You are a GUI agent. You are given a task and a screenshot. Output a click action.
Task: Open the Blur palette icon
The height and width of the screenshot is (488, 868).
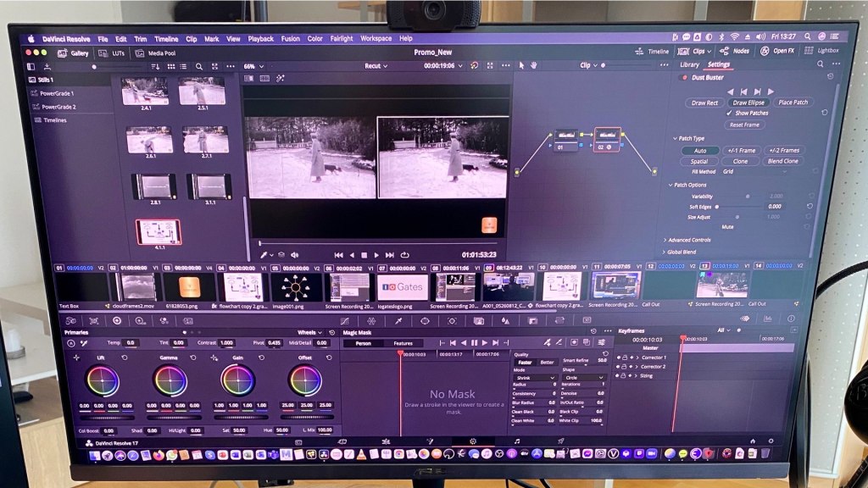505,321
